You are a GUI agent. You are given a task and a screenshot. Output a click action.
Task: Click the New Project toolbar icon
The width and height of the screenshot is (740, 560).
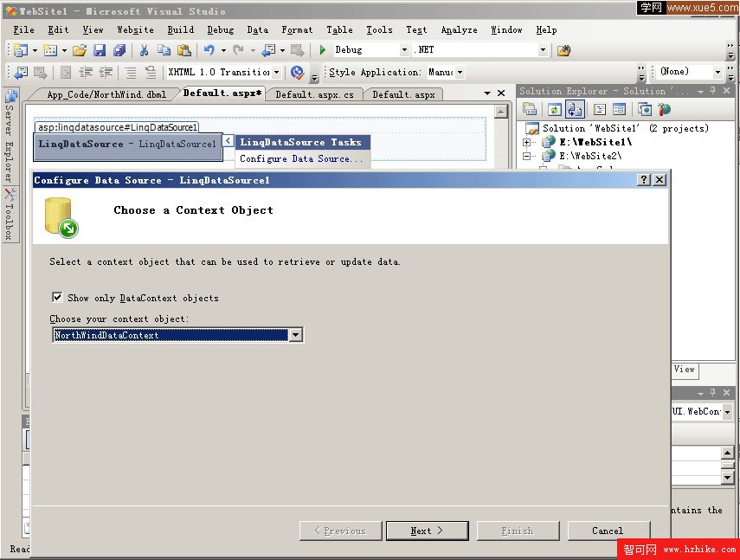[x=21, y=50]
